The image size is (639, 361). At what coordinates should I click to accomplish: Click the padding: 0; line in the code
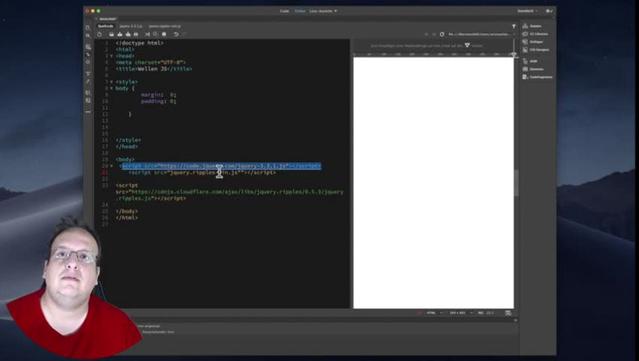(x=159, y=101)
